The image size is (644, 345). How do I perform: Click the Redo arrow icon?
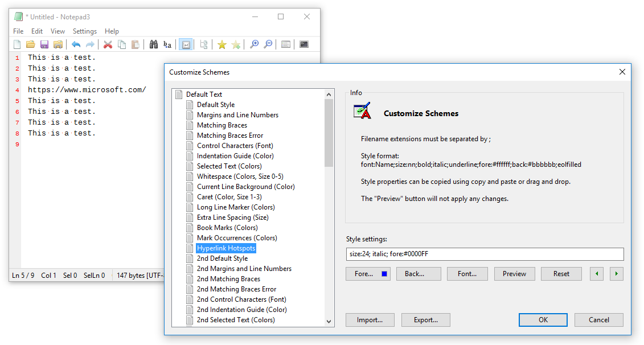(89, 44)
